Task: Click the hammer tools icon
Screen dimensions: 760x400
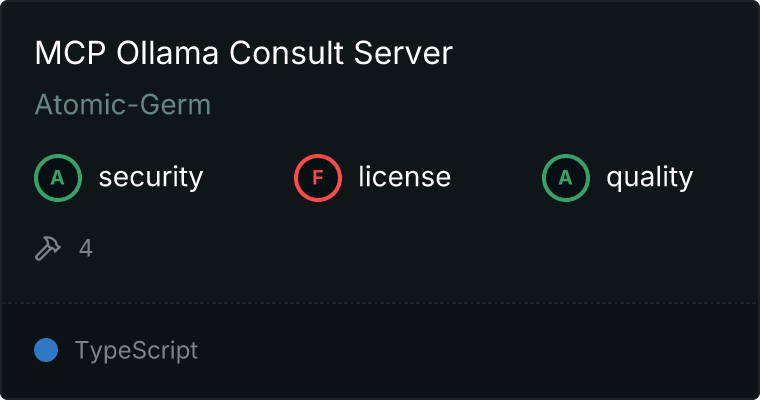Action: (48, 248)
